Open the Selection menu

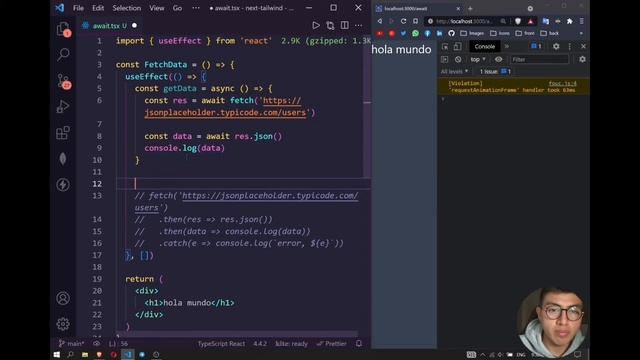tap(127, 8)
